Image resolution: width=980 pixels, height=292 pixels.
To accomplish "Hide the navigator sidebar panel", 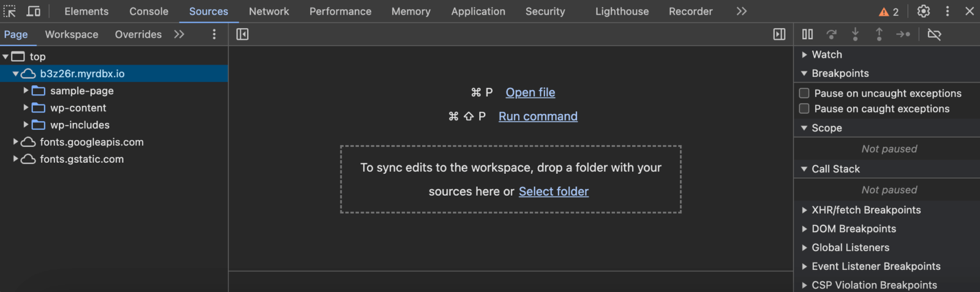I will point(243,34).
